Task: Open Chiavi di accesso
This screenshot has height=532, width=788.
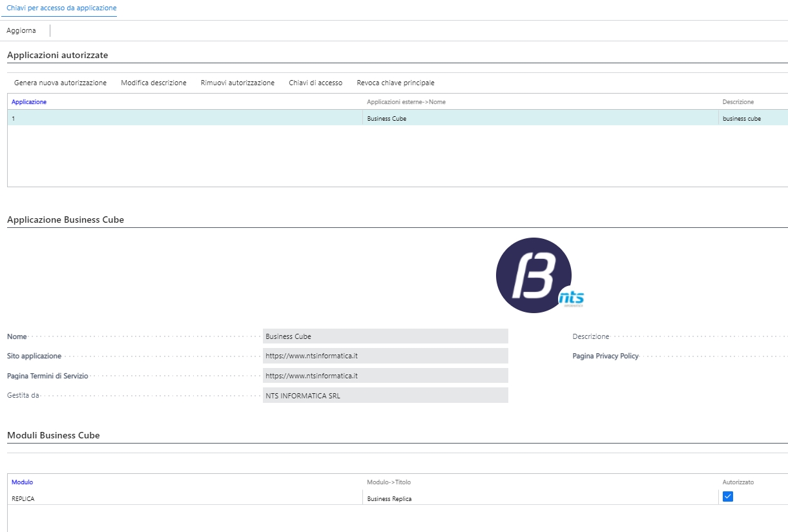Action: [316, 83]
